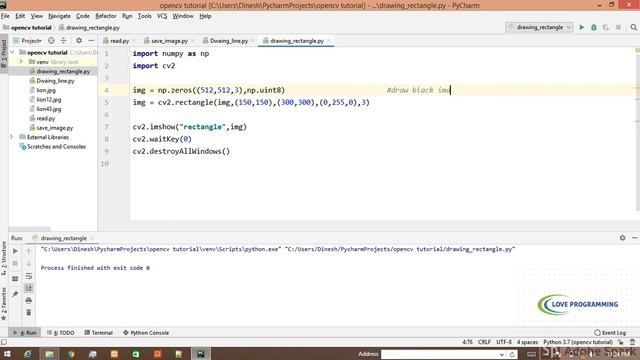Screen dimensions: 640x360
Task: Click the disabled Stop square in the top toolbar
Action: click(618, 27)
